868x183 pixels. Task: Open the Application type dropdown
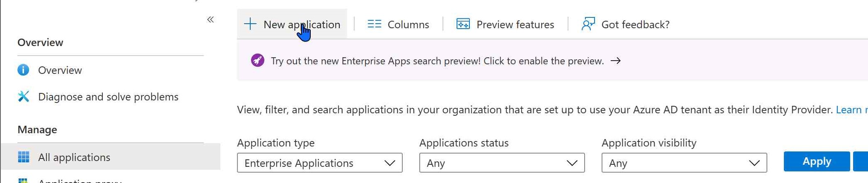319,163
